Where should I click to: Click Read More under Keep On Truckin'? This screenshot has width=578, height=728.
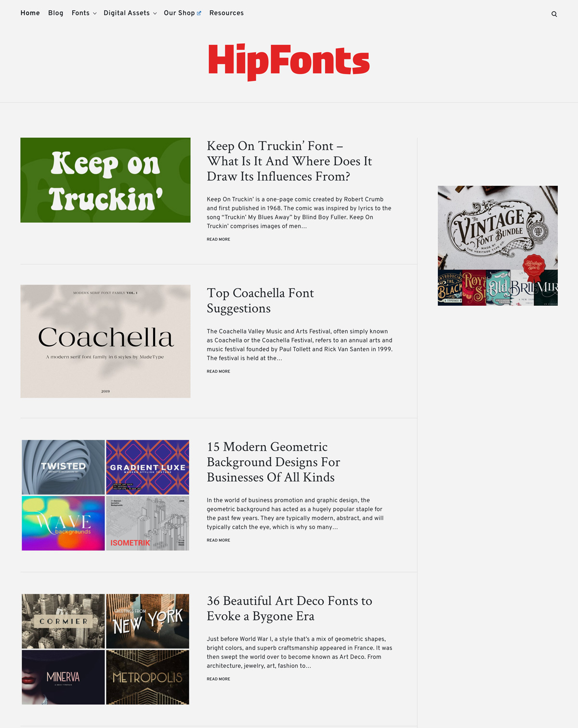click(x=218, y=239)
